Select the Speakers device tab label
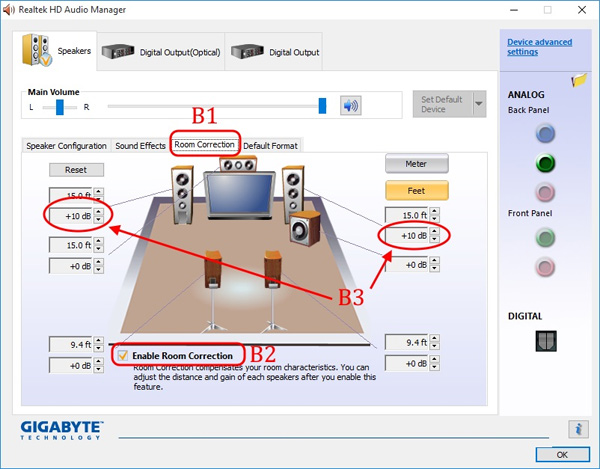 click(74, 51)
